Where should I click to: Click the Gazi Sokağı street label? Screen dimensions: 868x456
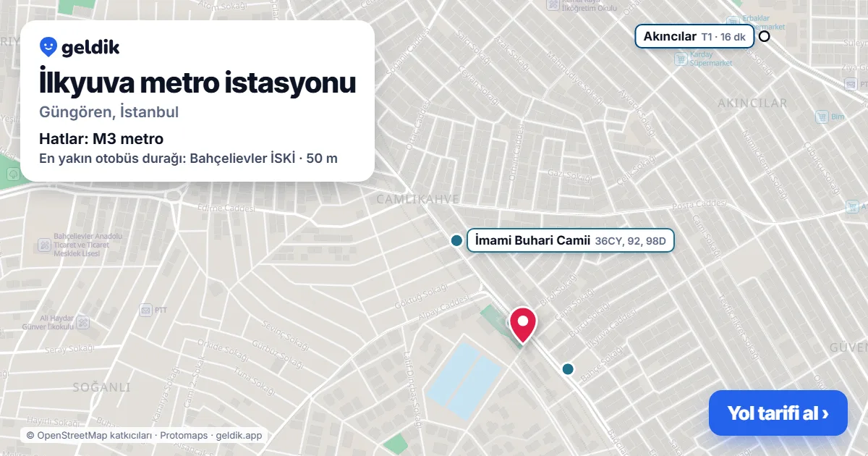pos(569,174)
